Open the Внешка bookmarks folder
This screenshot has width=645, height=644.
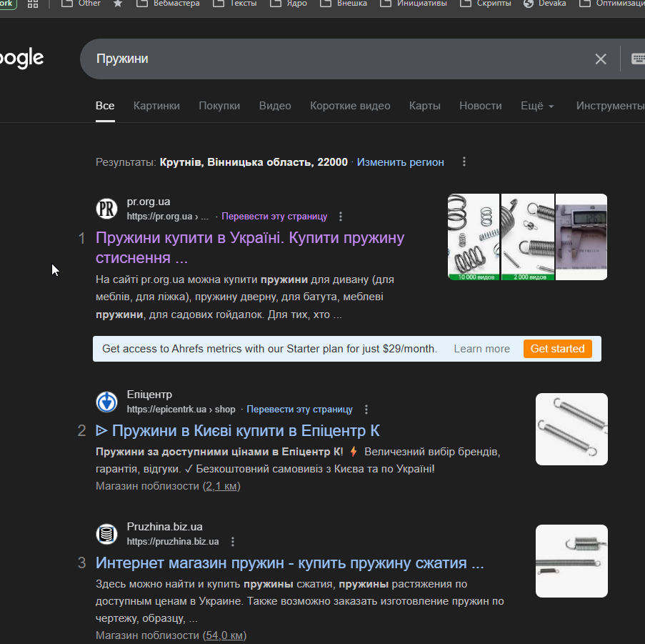344,4
